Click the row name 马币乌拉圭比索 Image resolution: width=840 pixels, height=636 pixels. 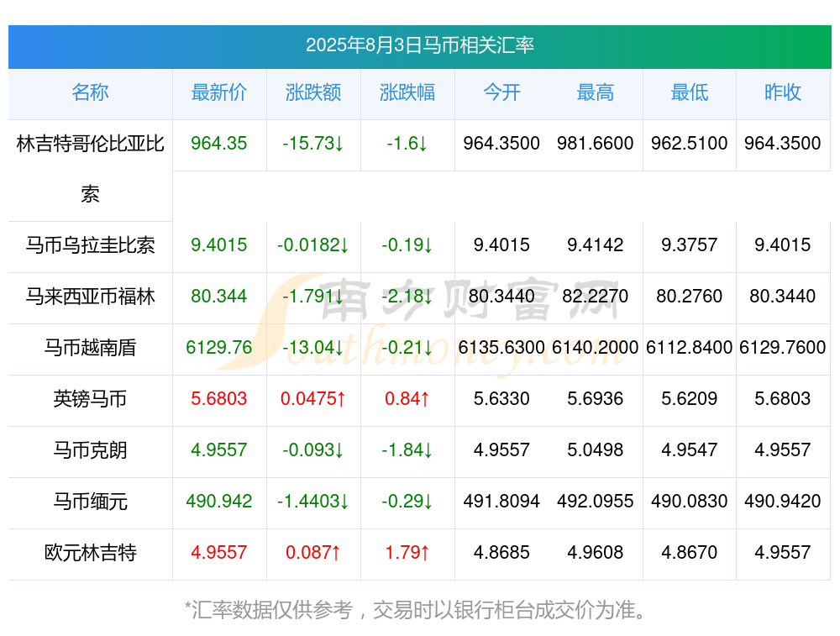90,245
